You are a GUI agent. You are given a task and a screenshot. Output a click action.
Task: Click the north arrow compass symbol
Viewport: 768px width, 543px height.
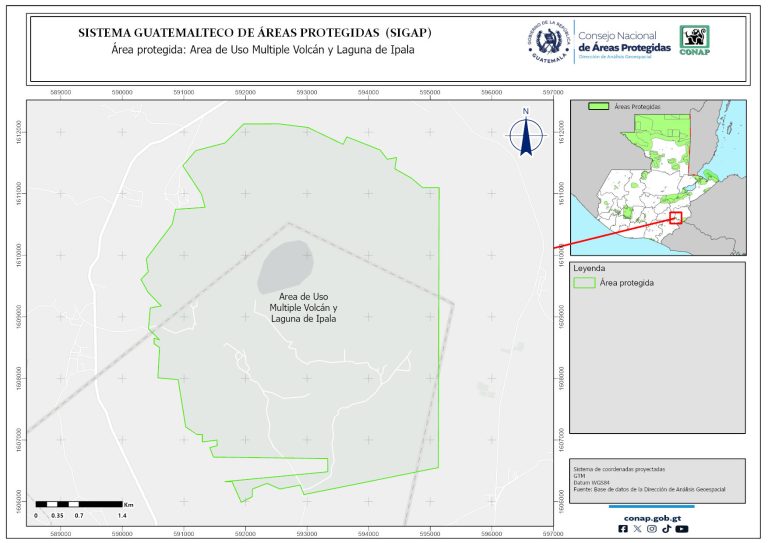pyautogui.click(x=524, y=135)
